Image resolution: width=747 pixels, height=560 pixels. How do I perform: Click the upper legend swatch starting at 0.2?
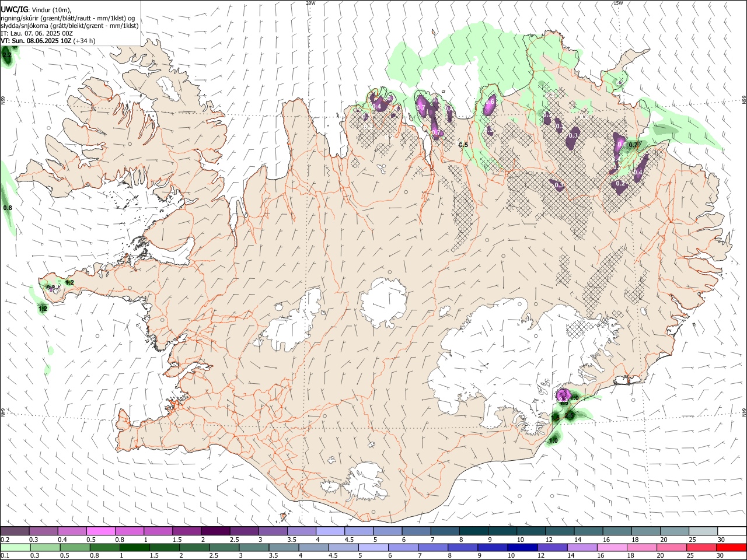point(15,531)
